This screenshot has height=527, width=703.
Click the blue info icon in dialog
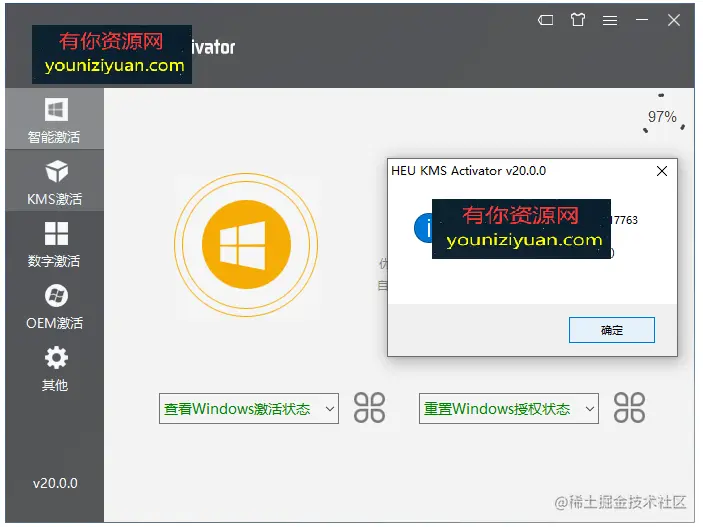click(424, 228)
